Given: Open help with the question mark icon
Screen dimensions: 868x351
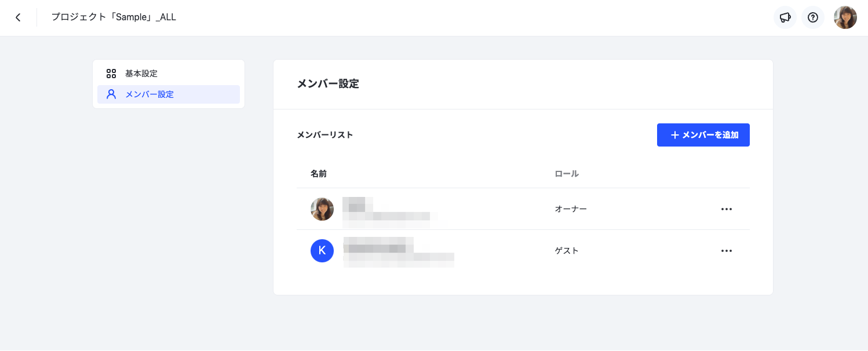Looking at the screenshot, I should coord(813,17).
